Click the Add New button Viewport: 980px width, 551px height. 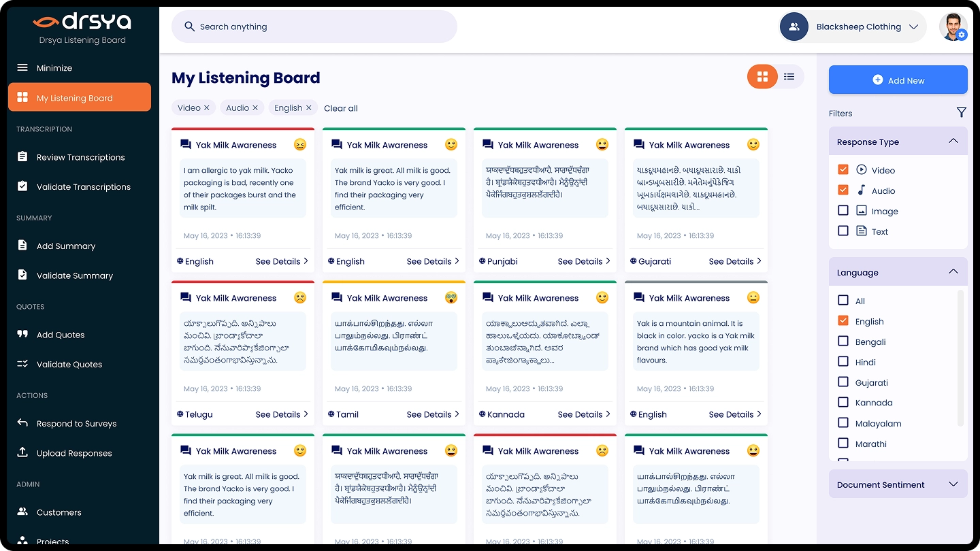[898, 80]
